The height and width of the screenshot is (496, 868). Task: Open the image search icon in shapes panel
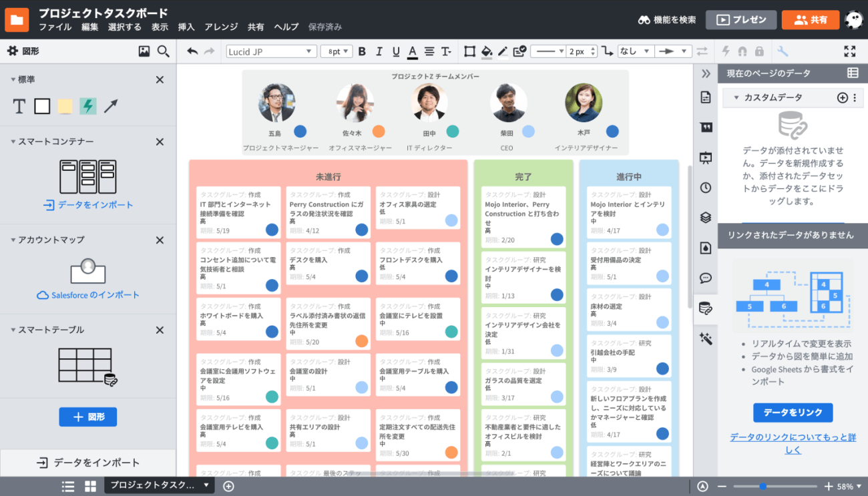coord(144,51)
